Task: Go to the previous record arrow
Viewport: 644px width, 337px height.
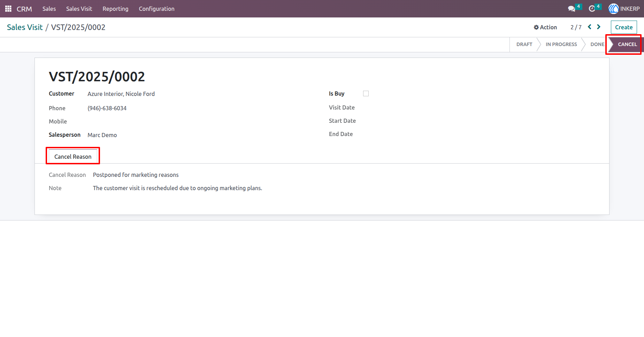Action: point(590,27)
